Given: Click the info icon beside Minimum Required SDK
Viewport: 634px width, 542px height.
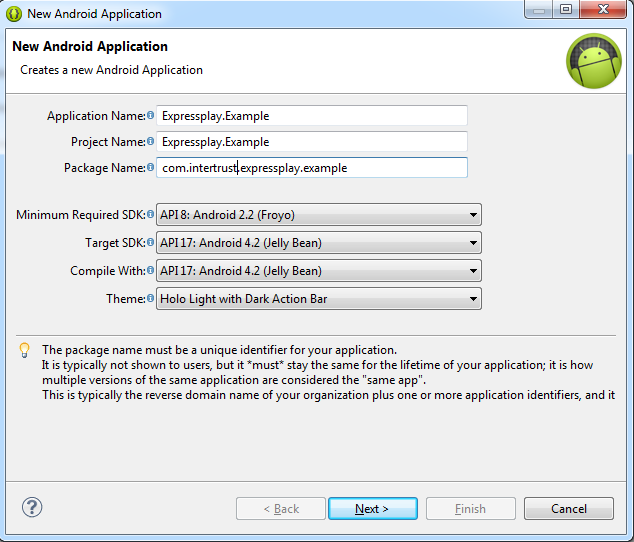Looking at the screenshot, I should (x=151, y=214).
